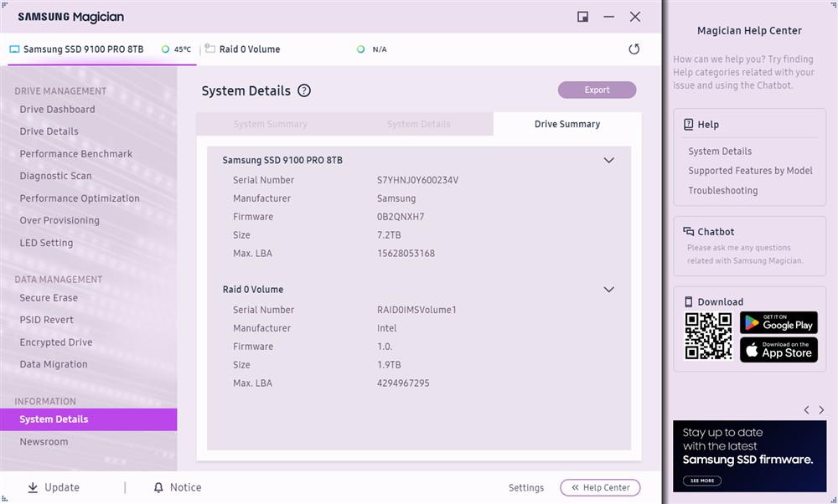This screenshot has height=504, width=838.
Task: Open Notice bell notifications
Action: coord(158,487)
